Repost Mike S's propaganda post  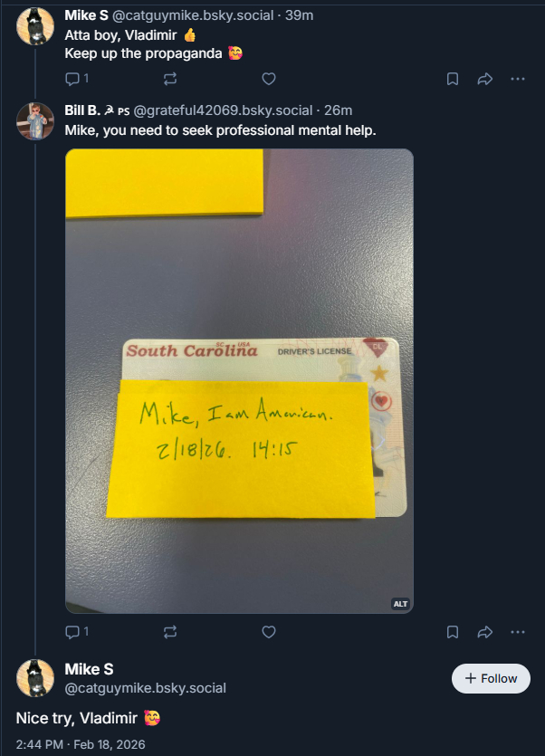pos(170,79)
